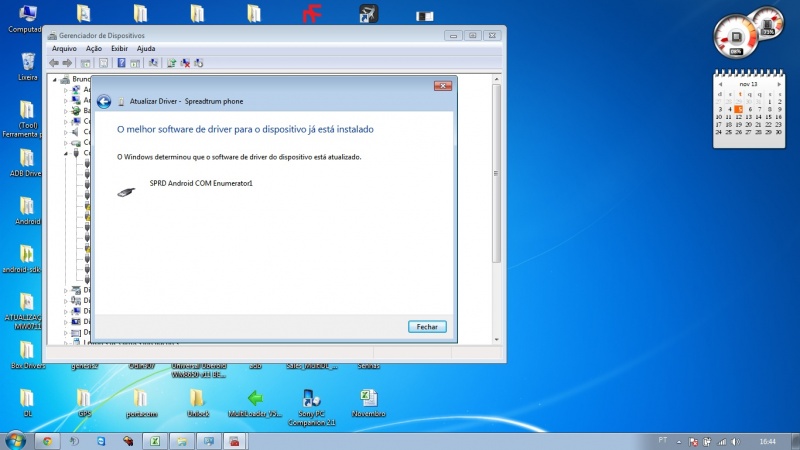
Task: Click the vertical scrollbar thumb in Device Manager
Action: pyautogui.click(x=496, y=173)
